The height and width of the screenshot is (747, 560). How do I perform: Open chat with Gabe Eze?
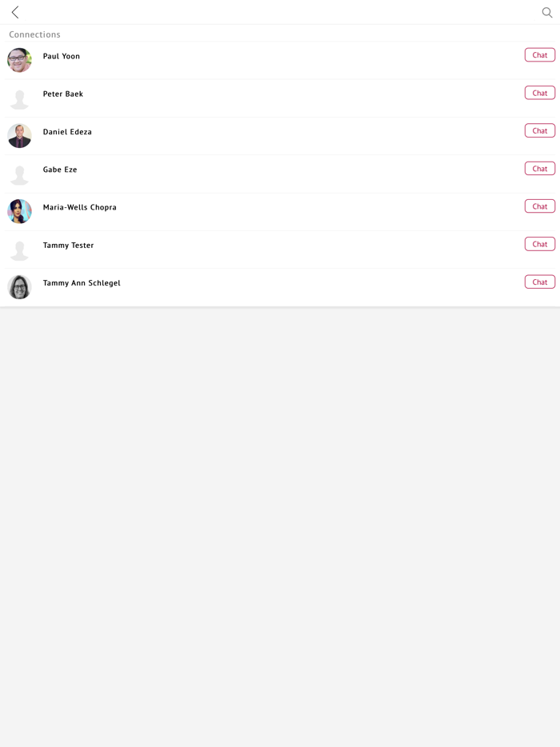540,169
